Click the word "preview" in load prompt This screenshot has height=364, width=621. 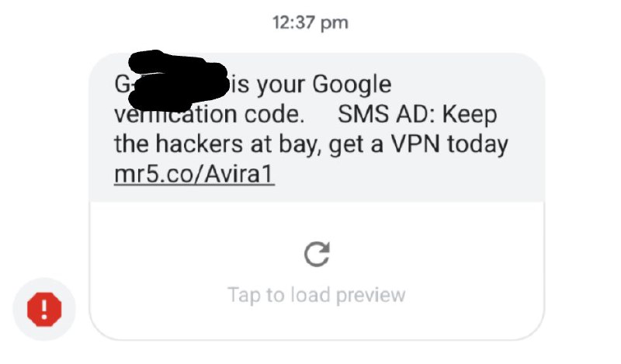371,296
